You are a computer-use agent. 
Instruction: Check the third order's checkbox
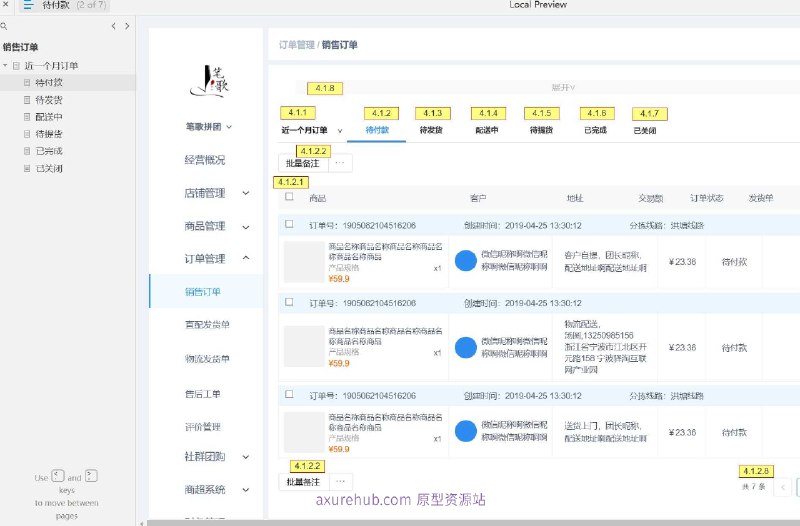(289, 394)
